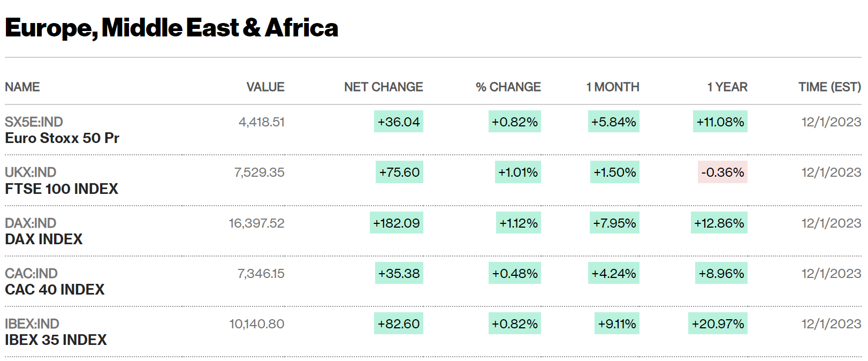This screenshot has height=361, width=868.
Task: Click the VALUE column header
Action: coord(265,87)
